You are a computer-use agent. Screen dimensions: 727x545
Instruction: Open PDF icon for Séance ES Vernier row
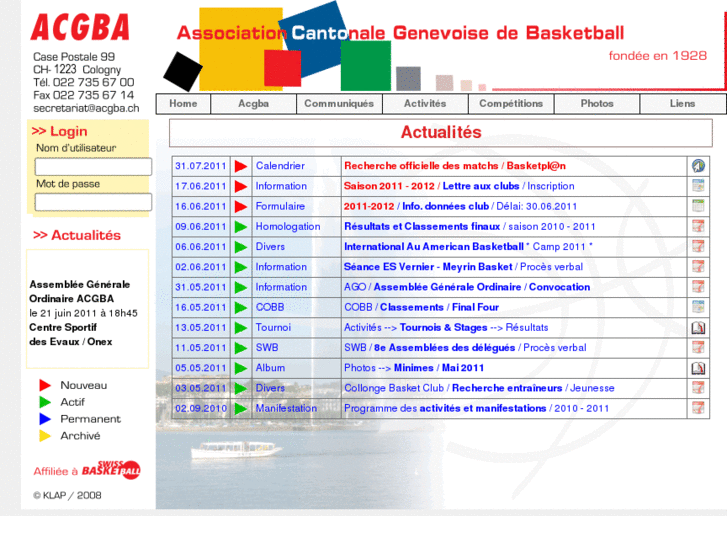(x=698, y=267)
